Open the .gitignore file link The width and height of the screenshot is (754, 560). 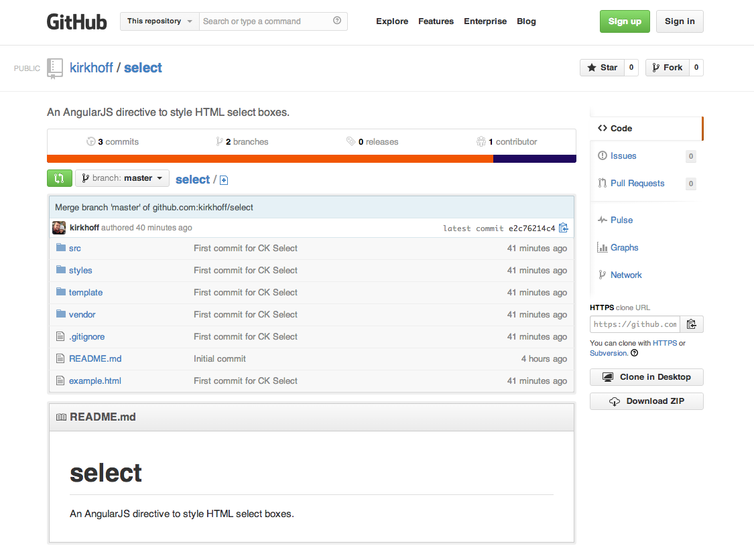(86, 336)
